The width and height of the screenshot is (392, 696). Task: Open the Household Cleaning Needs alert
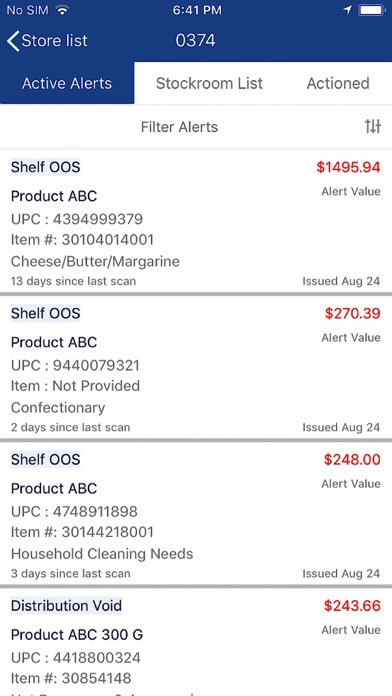click(x=196, y=514)
